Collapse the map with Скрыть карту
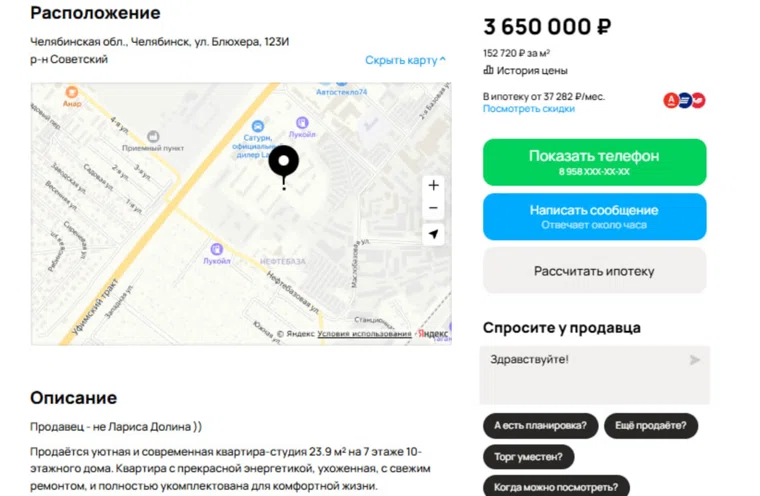760x496 pixels. point(405,60)
